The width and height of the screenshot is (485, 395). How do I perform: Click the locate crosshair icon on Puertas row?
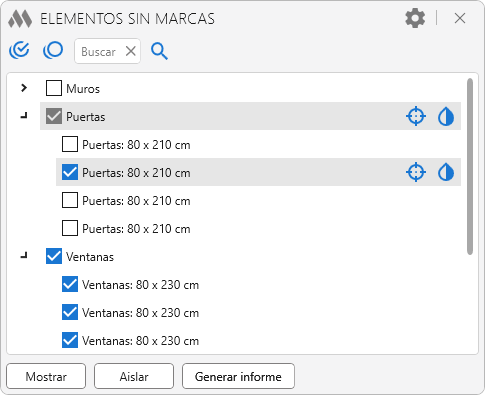[416, 116]
